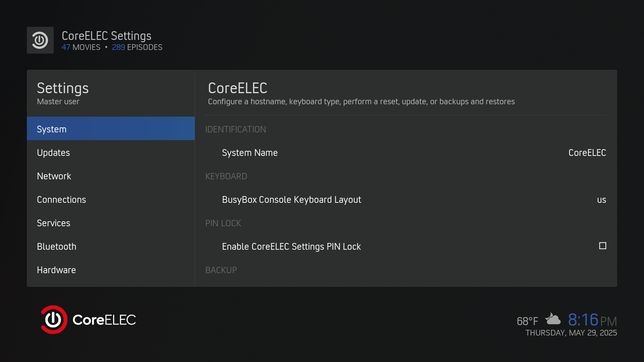Screen dimensions: 644x362
Task: Click the CoreELEC wordmark text
Action: coord(104,320)
